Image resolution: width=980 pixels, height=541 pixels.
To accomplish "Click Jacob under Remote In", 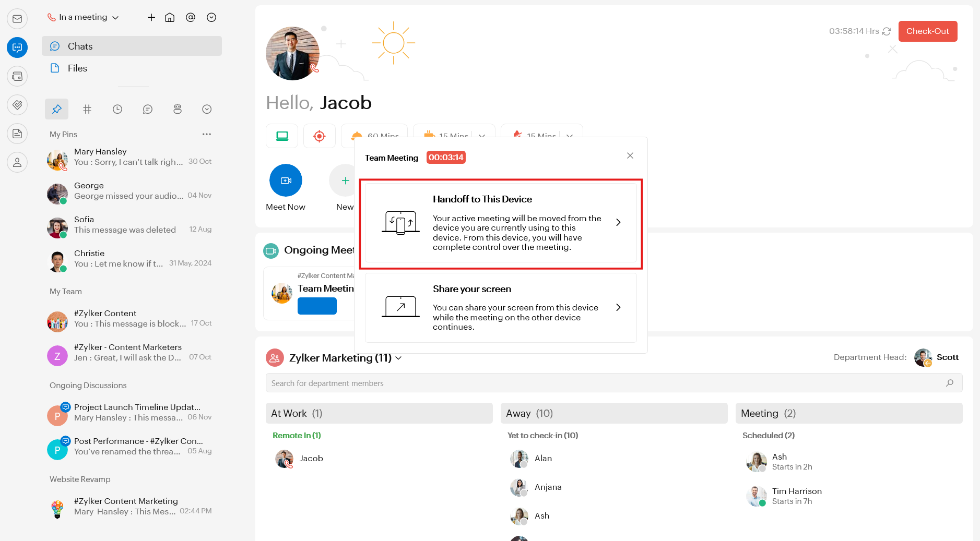I will pyautogui.click(x=299, y=459).
